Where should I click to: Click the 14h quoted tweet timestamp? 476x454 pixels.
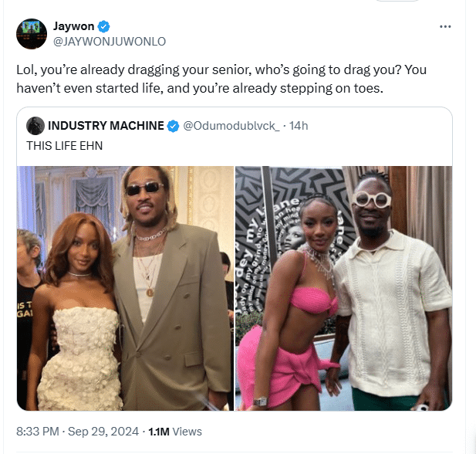click(x=298, y=126)
